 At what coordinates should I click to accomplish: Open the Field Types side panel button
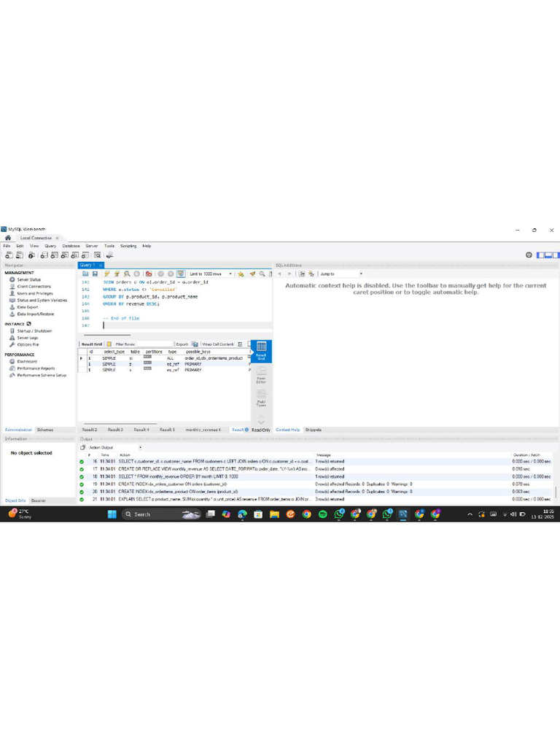tap(262, 398)
